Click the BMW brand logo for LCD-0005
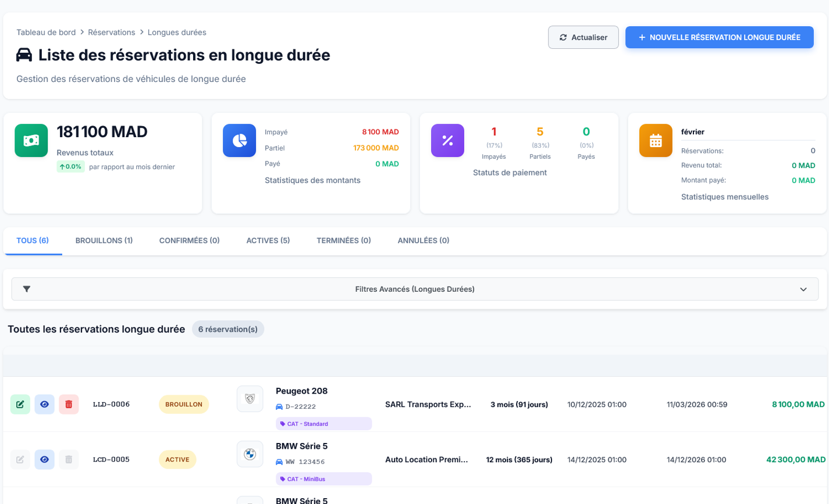Screen dimensions: 829x504 pos(250,454)
